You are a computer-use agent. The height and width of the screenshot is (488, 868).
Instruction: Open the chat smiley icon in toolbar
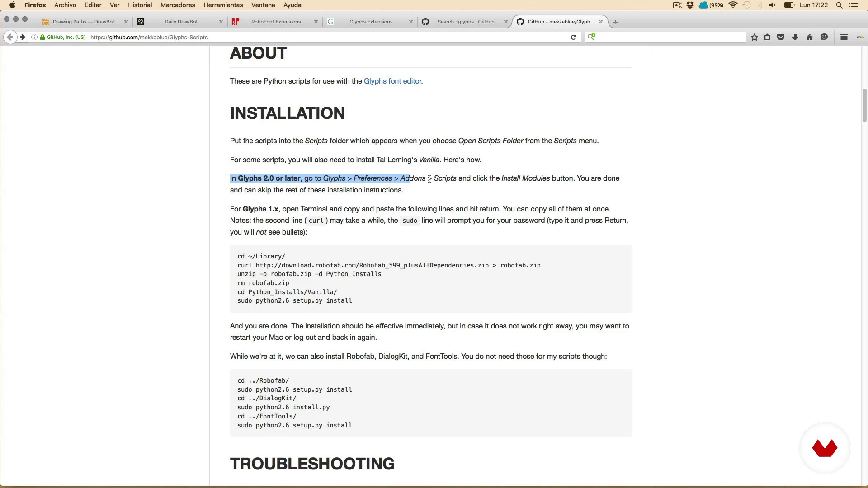click(x=824, y=37)
